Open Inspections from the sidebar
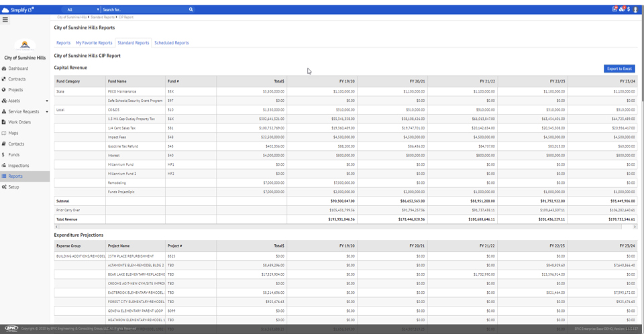The width and height of the screenshot is (644, 334). click(x=19, y=165)
